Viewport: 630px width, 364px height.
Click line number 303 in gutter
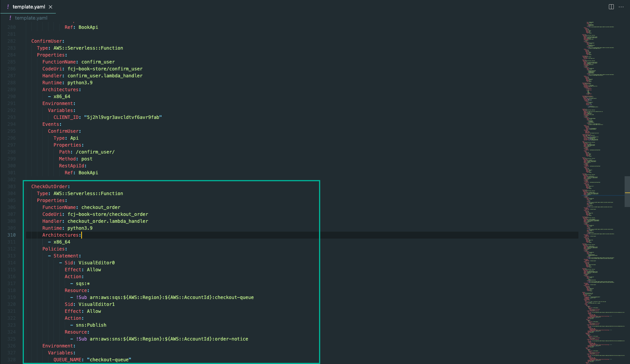pos(12,187)
